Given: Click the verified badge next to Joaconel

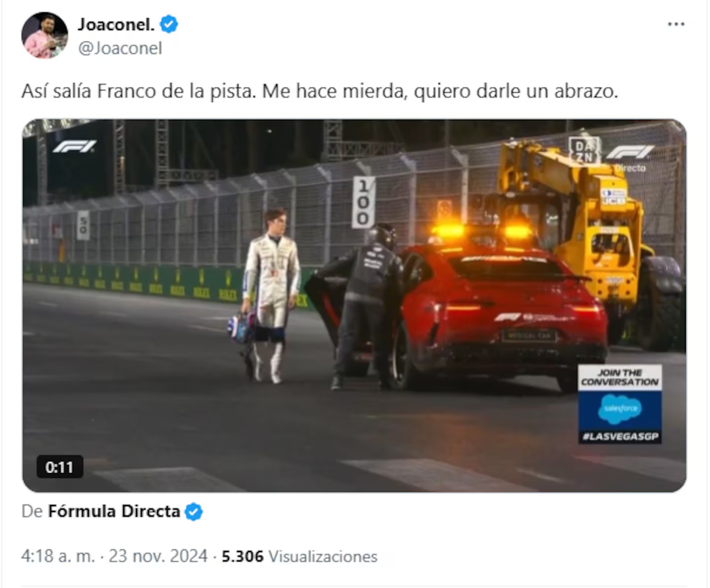Looking at the screenshot, I should pyautogui.click(x=169, y=24).
